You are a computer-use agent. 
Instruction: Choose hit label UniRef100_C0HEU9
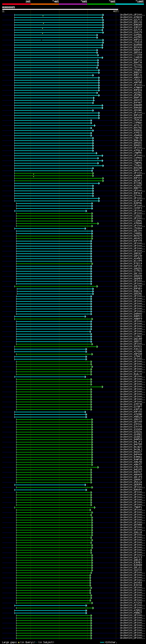pyautogui.click(x=131, y=58)
